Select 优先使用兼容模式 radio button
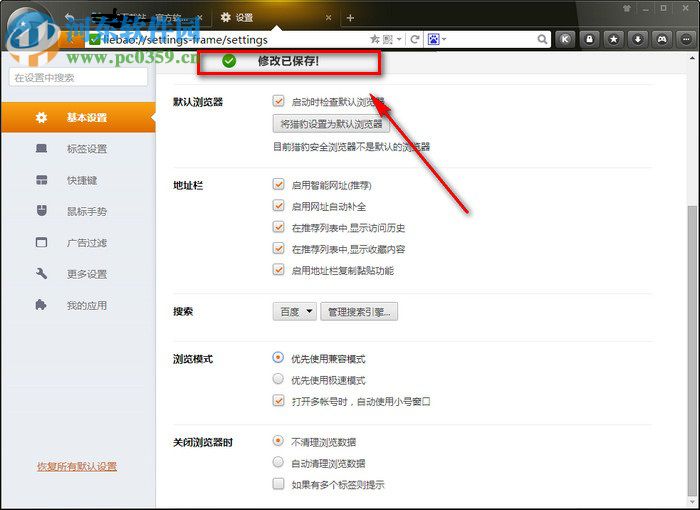The height and width of the screenshot is (510, 700). point(278,358)
